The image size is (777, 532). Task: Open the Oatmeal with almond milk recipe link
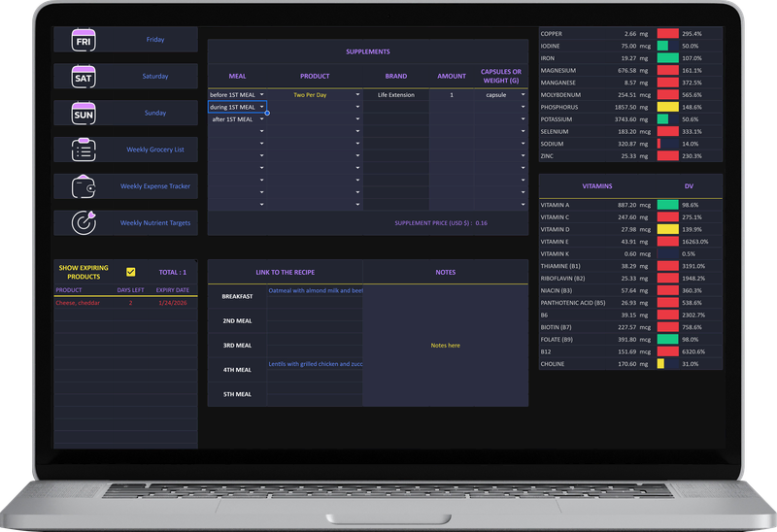(315, 291)
